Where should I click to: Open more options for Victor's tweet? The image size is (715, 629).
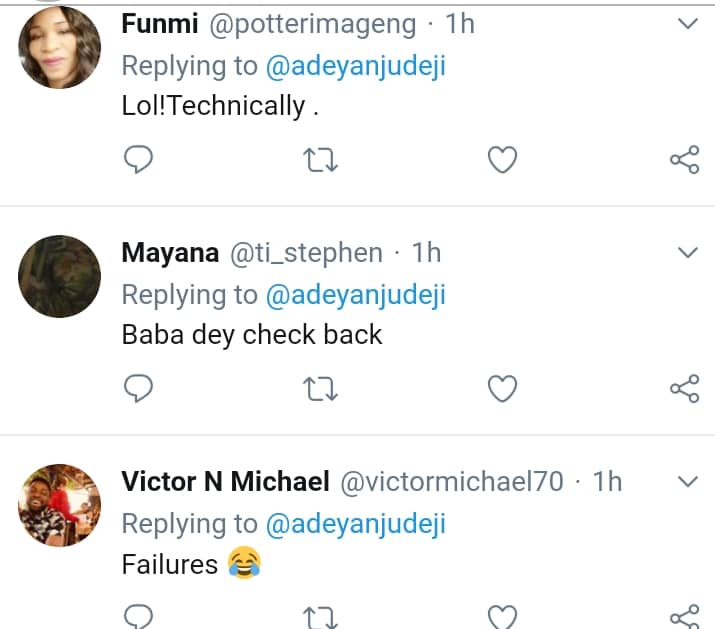(x=687, y=481)
